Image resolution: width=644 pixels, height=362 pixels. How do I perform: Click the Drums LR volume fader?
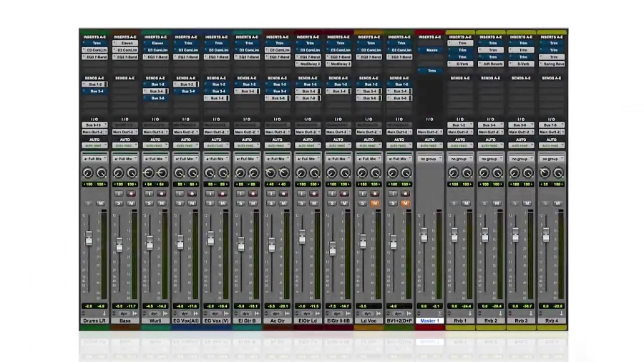click(89, 238)
